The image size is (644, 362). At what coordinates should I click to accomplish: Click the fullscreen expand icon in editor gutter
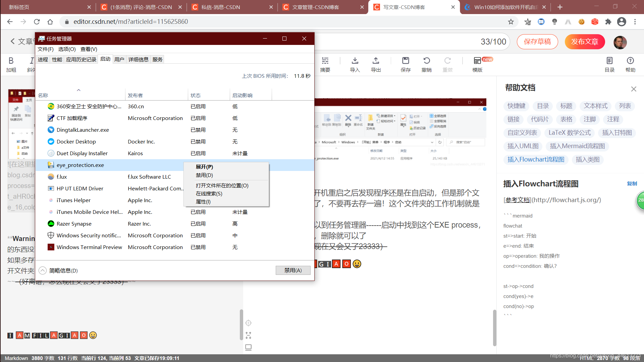point(248,335)
